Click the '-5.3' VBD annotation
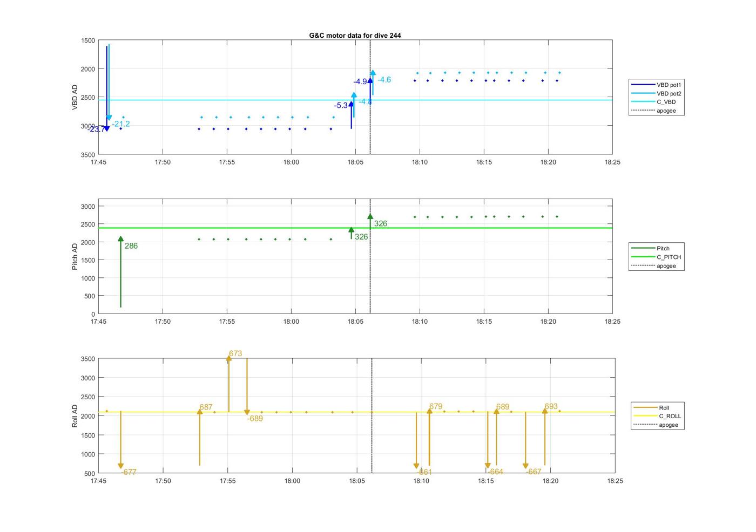This screenshot has width=756, height=532. coord(341,106)
